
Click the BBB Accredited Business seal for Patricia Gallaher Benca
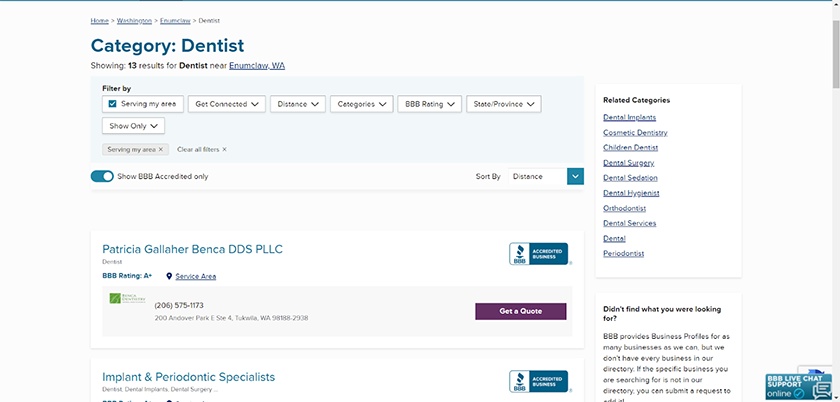pyautogui.click(x=538, y=254)
